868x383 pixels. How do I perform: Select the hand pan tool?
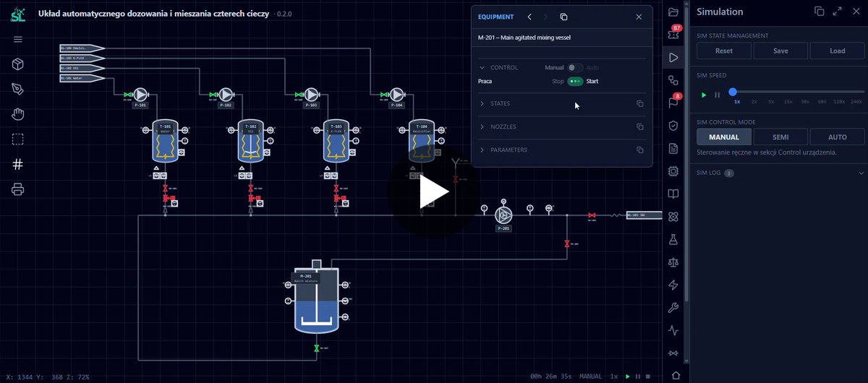click(x=18, y=114)
